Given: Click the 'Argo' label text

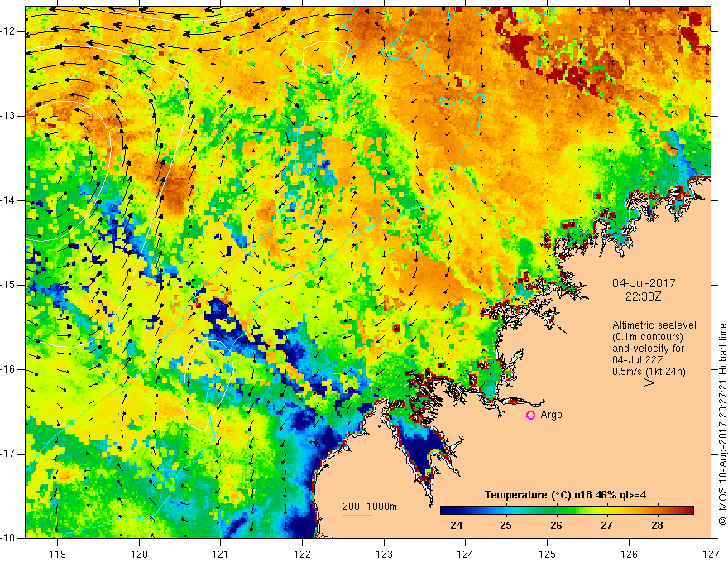Looking at the screenshot, I should pyautogui.click(x=551, y=415).
